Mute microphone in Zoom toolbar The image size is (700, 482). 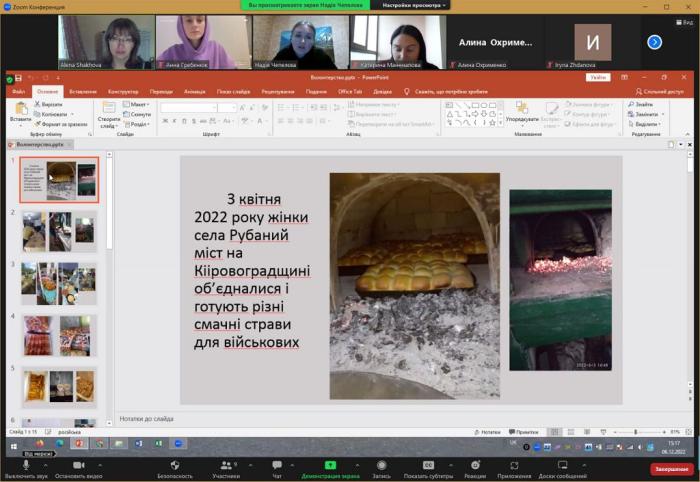point(26,466)
